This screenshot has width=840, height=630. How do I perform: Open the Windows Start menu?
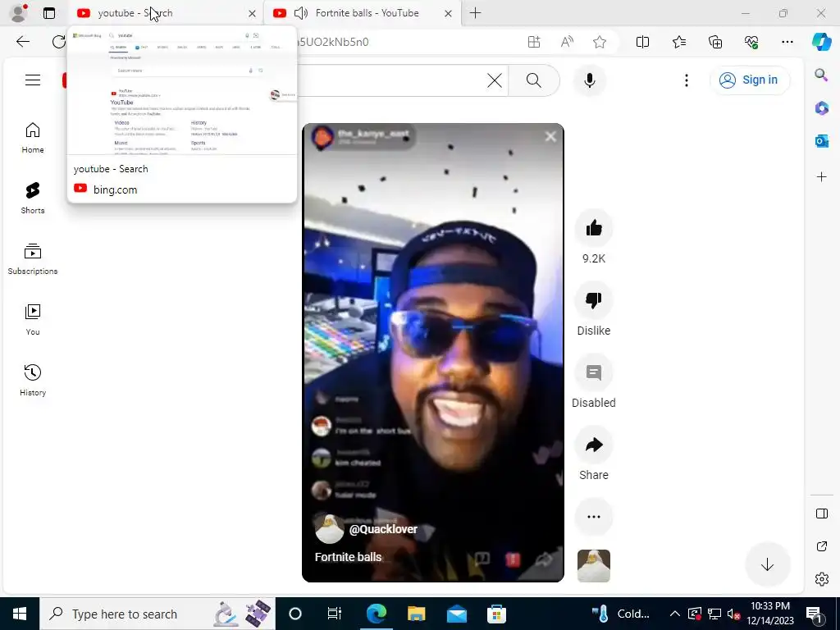point(20,614)
